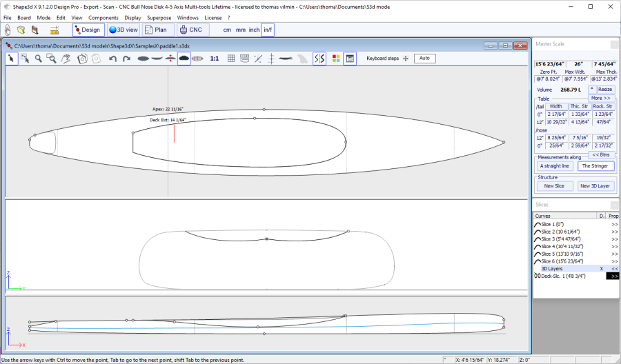621x364 pixels.
Task: Collapse the << Btns section
Action: pos(600,154)
